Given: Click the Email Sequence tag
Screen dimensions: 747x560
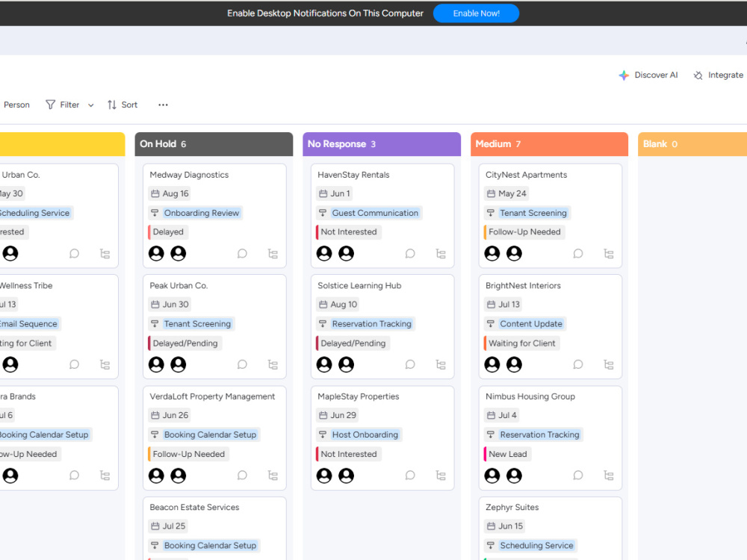Looking at the screenshot, I should 28,324.
